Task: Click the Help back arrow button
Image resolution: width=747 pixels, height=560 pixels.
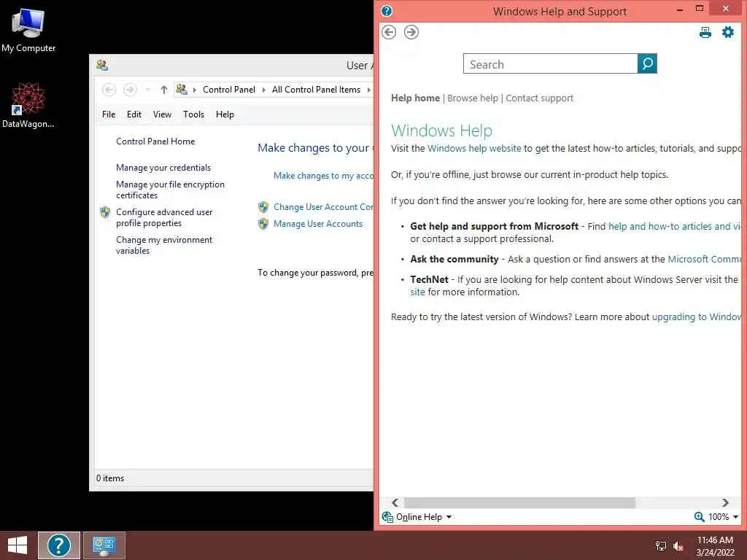Action: (x=389, y=32)
